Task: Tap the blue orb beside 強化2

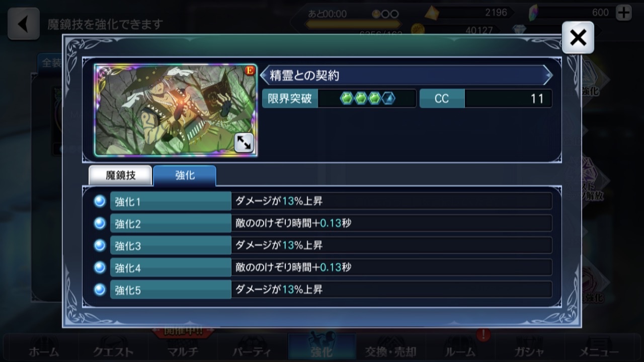Action: click(x=100, y=223)
